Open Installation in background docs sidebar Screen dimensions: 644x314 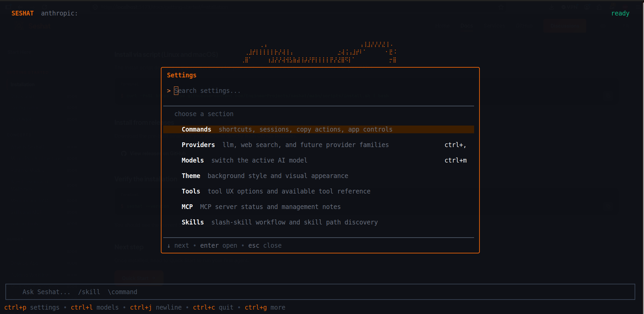[x=23, y=84]
